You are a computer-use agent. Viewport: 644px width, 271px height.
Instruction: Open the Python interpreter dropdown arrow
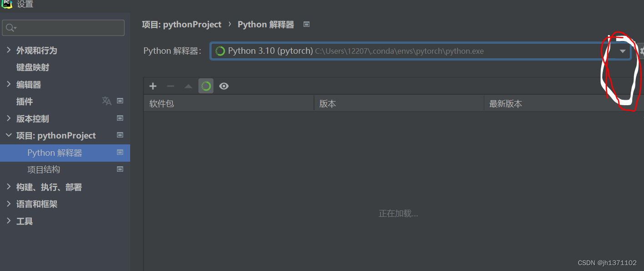click(622, 51)
